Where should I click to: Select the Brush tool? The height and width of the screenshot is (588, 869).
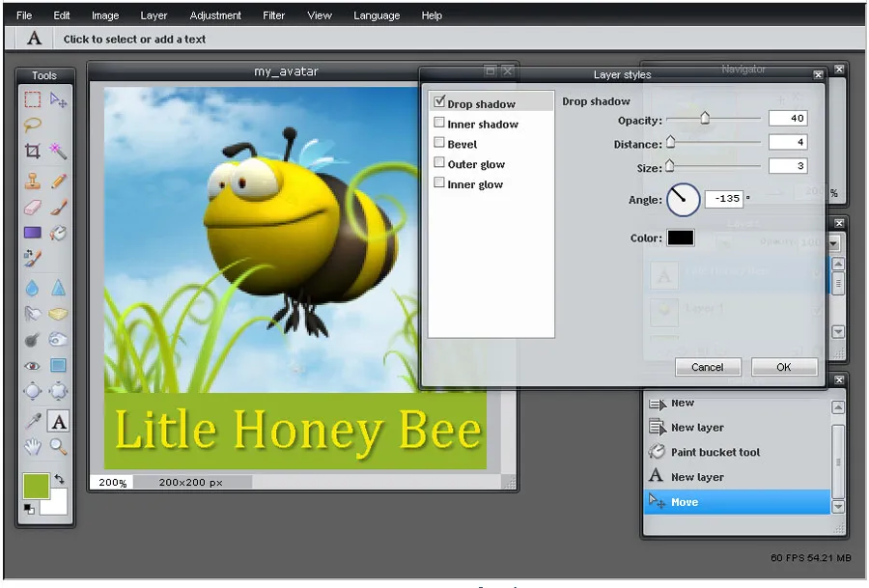coord(58,208)
